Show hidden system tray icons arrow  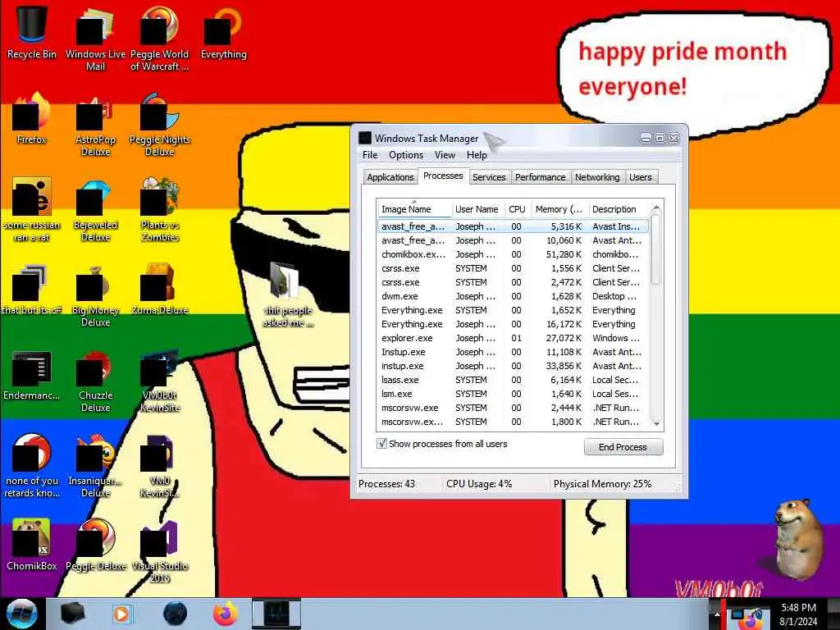717,614
